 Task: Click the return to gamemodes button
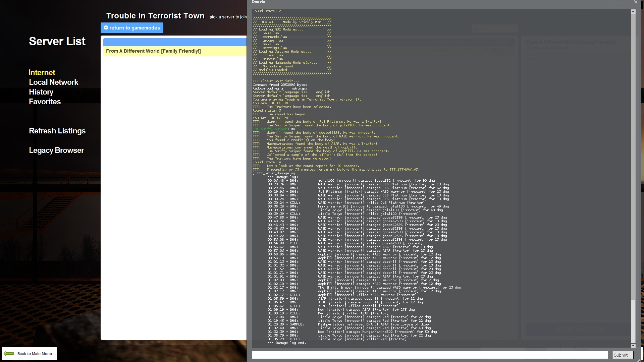tap(132, 28)
